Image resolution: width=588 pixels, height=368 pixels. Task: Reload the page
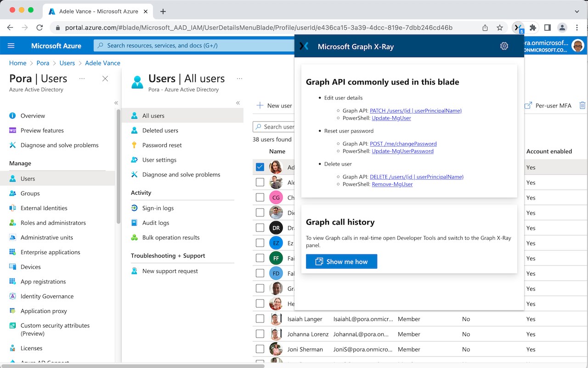(x=40, y=28)
